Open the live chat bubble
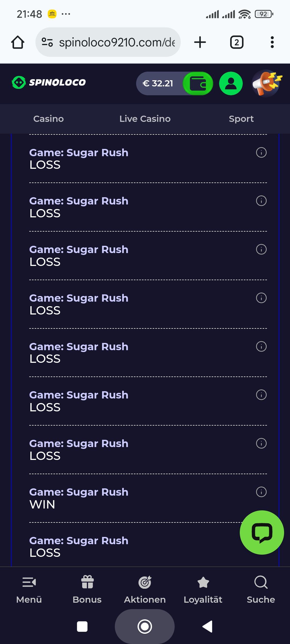290x644 pixels. (x=262, y=532)
